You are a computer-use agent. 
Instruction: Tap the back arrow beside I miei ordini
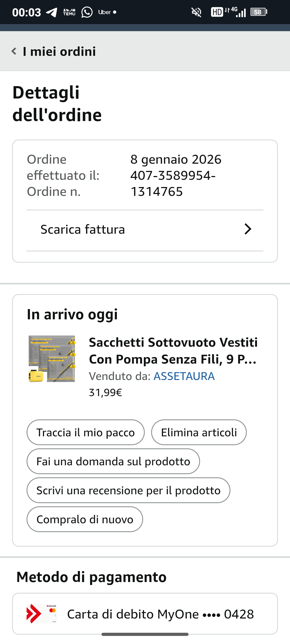coord(14,51)
